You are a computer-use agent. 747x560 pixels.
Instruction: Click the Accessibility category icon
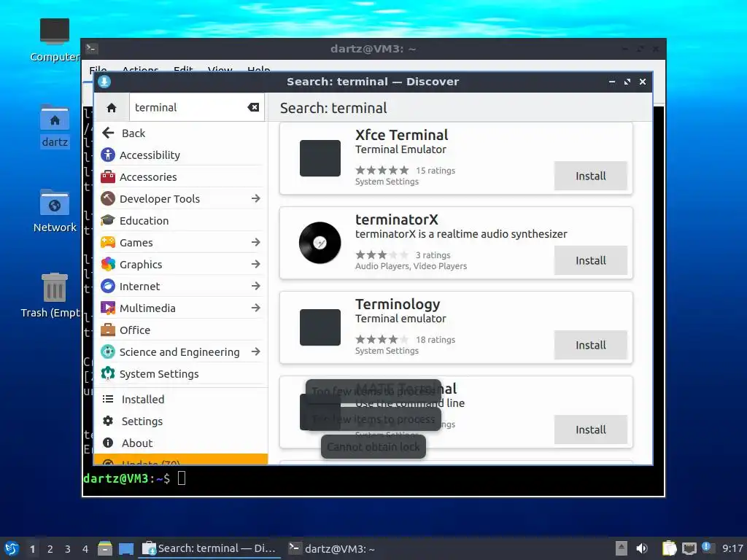pyautogui.click(x=108, y=155)
